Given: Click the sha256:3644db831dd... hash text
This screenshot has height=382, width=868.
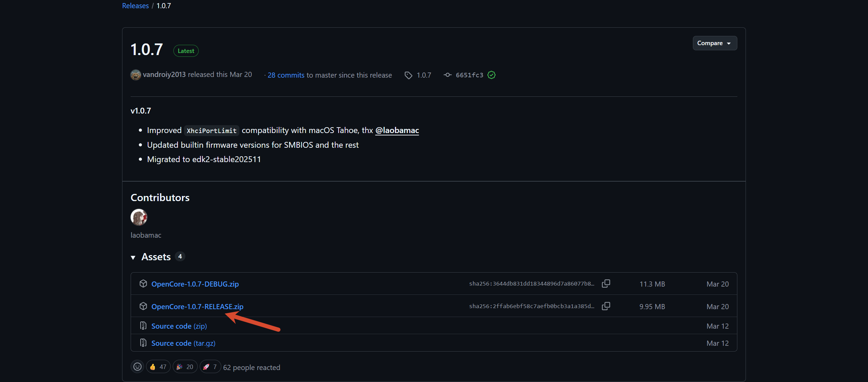Looking at the screenshot, I should [x=532, y=284].
